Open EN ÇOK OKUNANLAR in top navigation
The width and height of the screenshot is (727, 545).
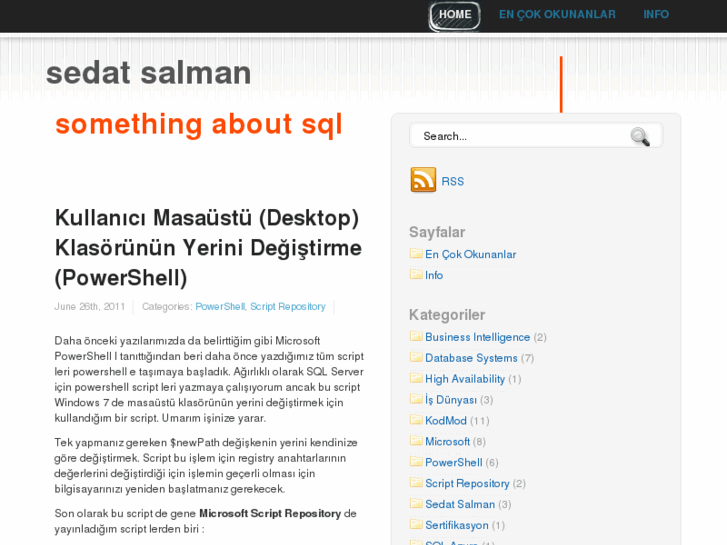coord(557,14)
